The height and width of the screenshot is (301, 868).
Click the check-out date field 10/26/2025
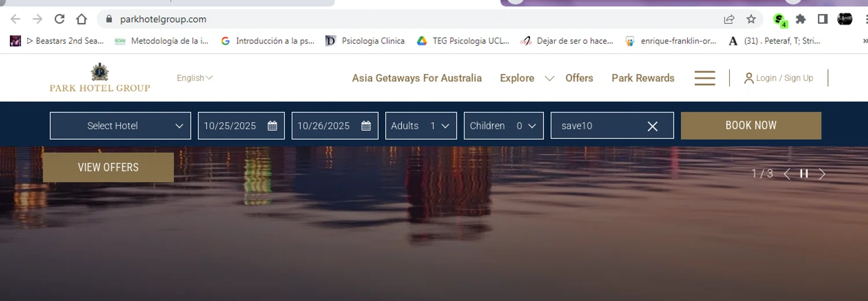(x=335, y=126)
